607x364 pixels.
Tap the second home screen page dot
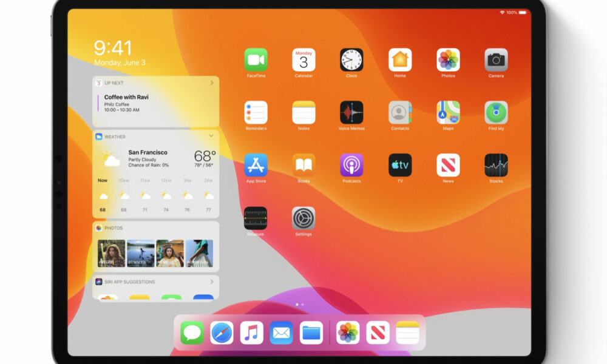pyautogui.click(x=302, y=305)
